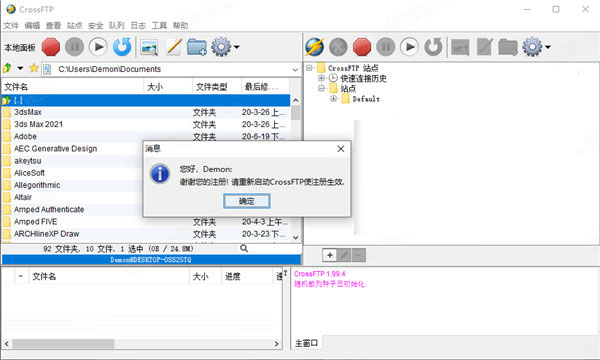
Task: Open the 帮助 menu
Action: click(x=180, y=26)
